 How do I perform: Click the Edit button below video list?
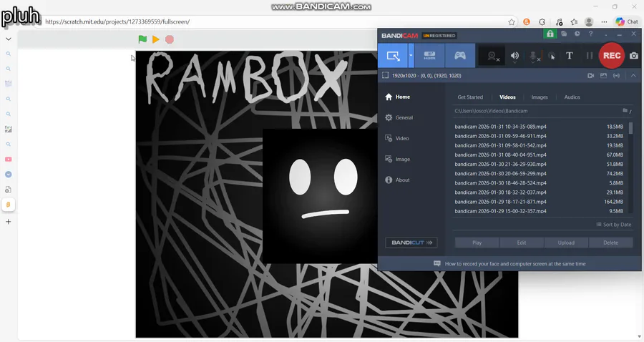pos(522,243)
